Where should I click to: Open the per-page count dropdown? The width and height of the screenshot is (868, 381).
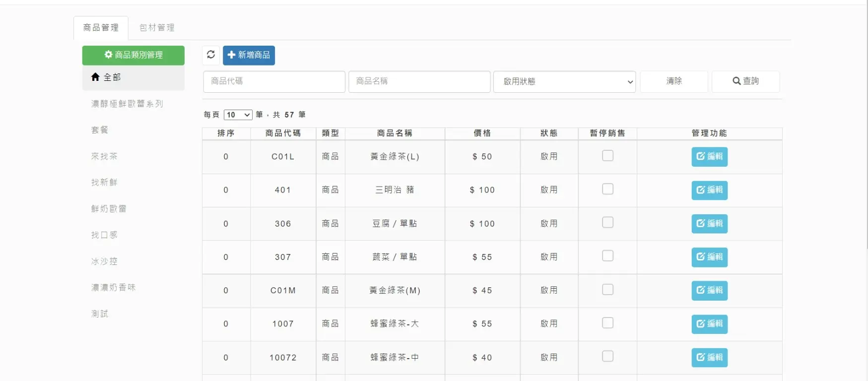point(238,115)
